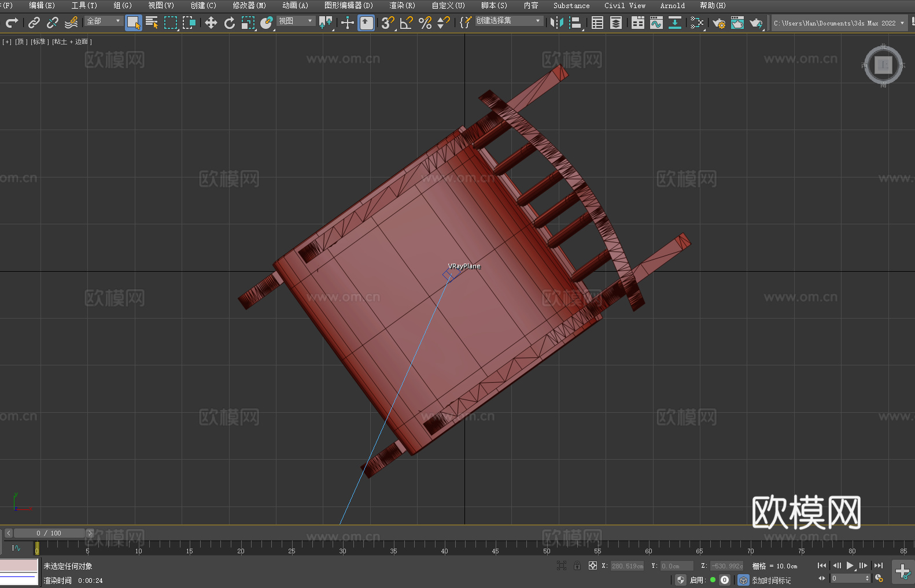Open Rendered Frame Window icon

click(737, 23)
